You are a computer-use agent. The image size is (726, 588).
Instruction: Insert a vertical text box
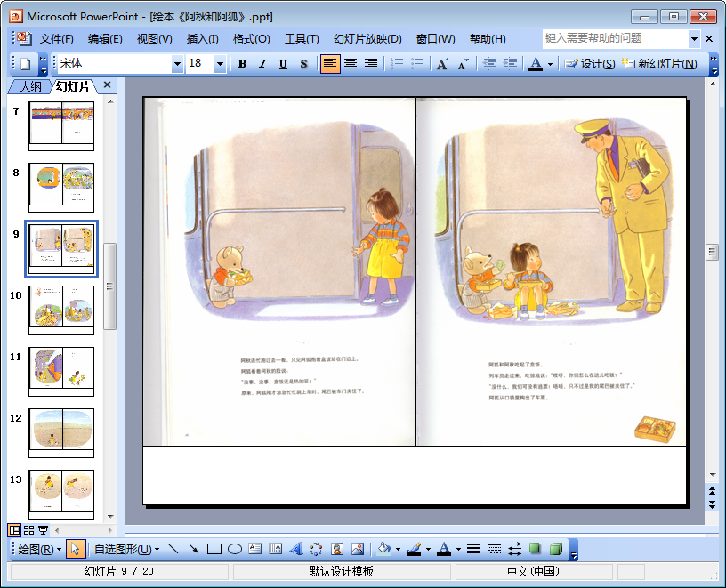tap(276, 550)
